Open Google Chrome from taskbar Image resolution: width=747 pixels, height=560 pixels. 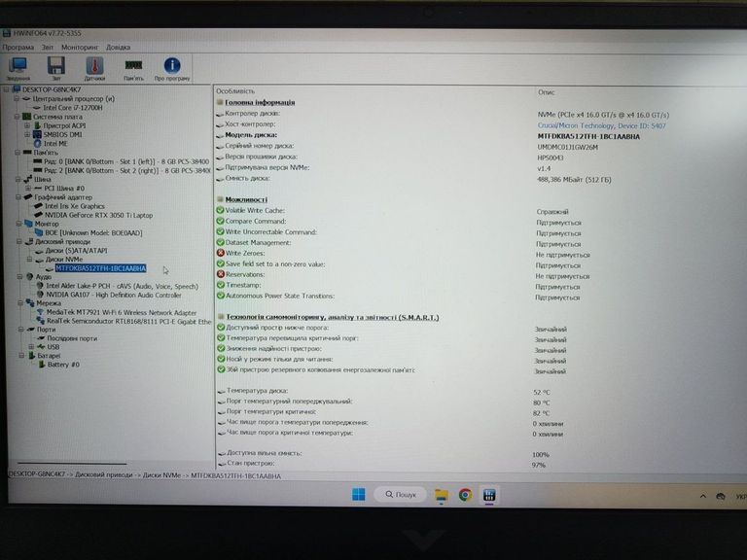(466, 495)
